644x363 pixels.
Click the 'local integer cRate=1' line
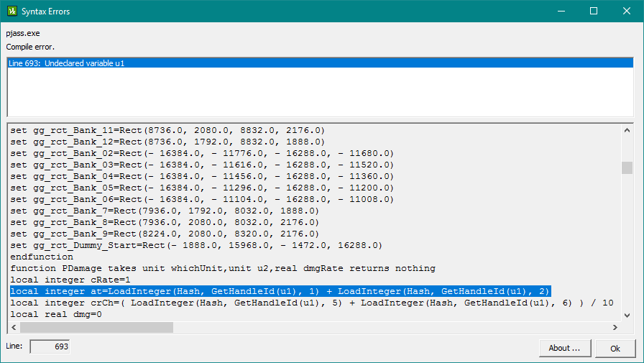[x=70, y=280]
